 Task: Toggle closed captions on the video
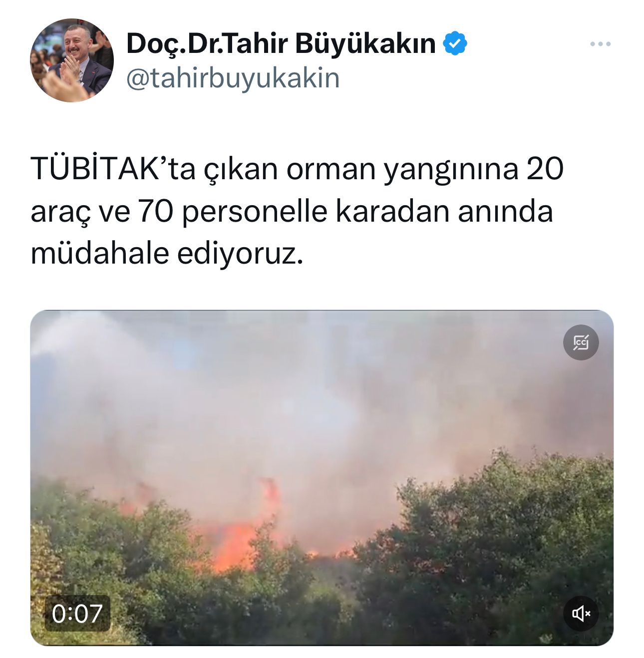coord(581,342)
